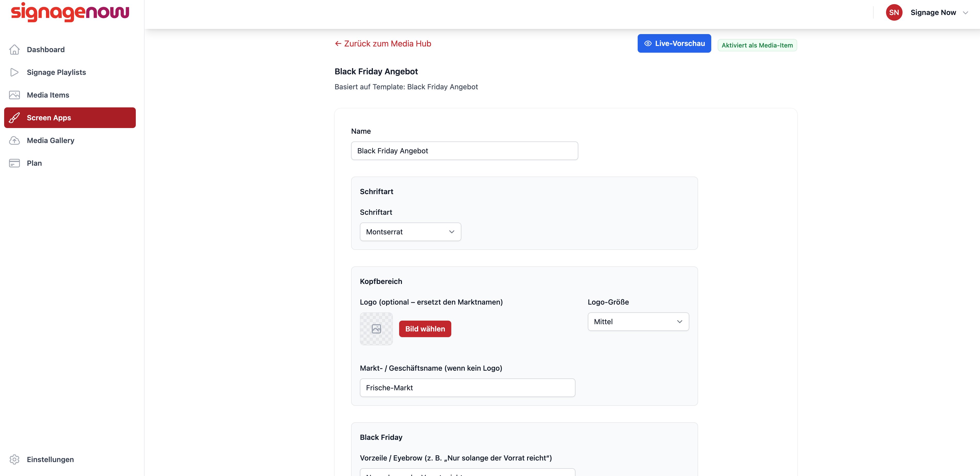Click the Screen Apps brush icon
980x476 pixels.
(14, 117)
